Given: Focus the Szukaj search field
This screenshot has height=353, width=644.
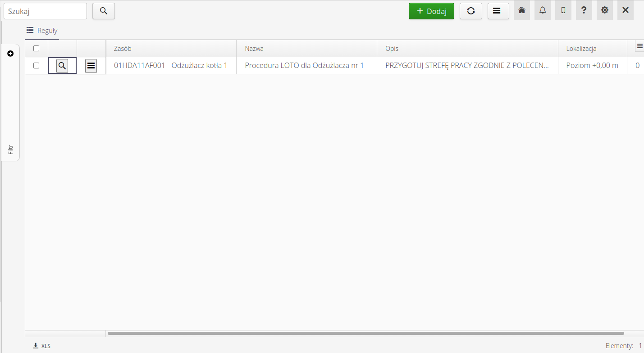Looking at the screenshot, I should [45, 11].
